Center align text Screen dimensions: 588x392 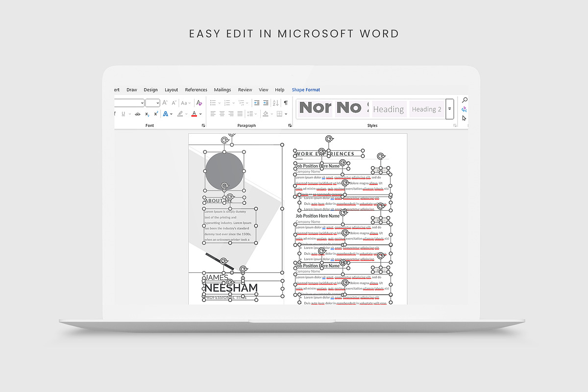221,114
